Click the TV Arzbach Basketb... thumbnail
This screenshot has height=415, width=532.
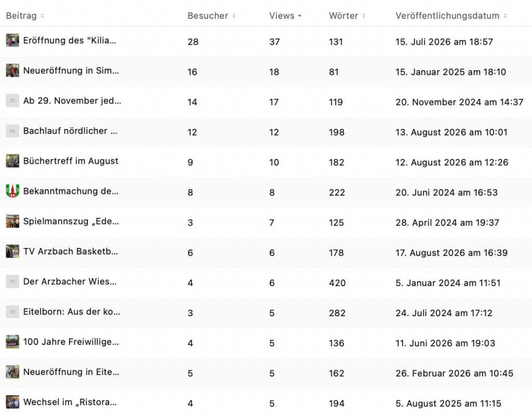coord(12,252)
